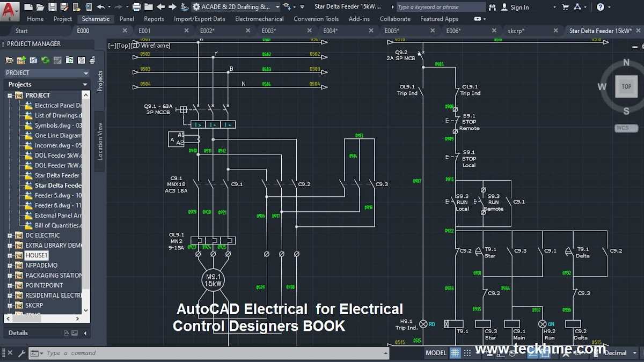Click the Next project drawing right arrow
Screen dimensions: 644x362
coord(172,7)
